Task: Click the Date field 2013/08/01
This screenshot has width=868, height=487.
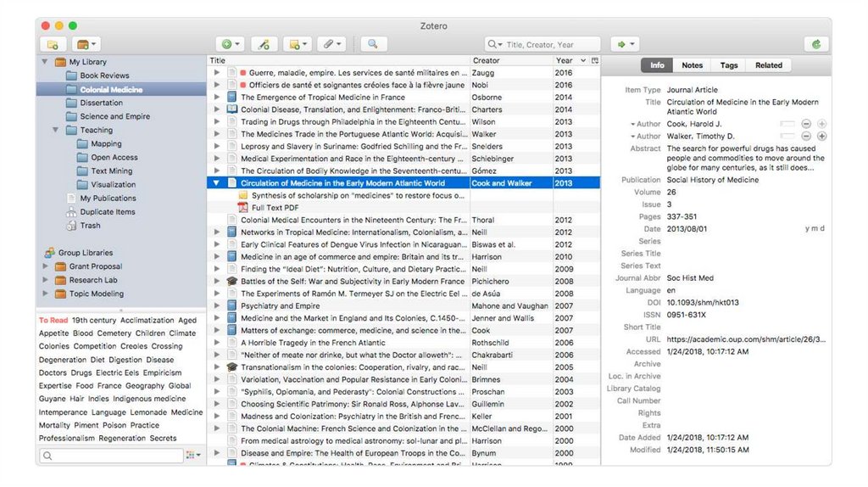Action: click(687, 229)
